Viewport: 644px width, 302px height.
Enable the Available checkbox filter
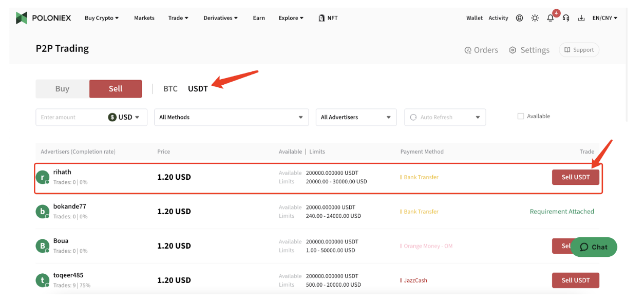pyautogui.click(x=521, y=116)
